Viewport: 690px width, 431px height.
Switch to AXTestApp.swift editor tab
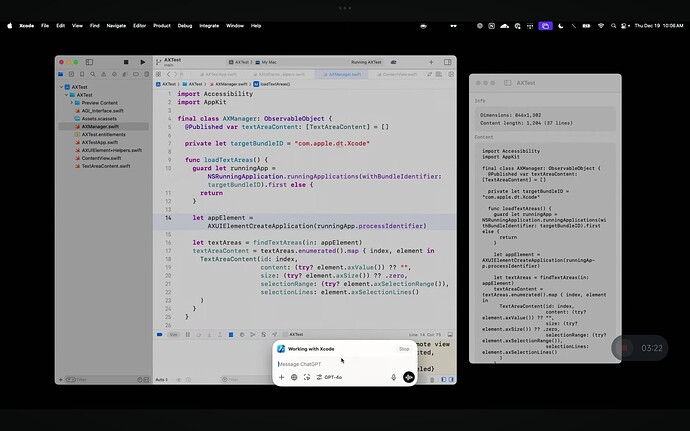(218, 74)
